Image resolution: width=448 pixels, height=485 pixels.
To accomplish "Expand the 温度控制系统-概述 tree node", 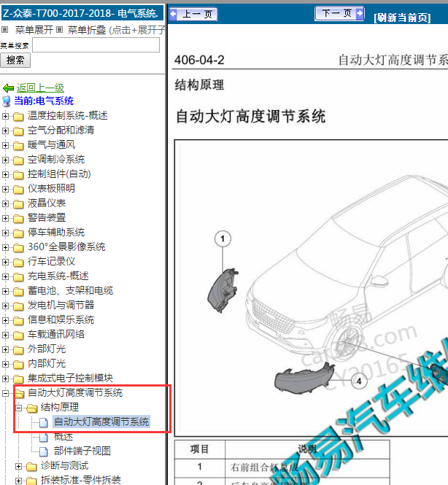I will pyautogui.click(x=5, y=116).
